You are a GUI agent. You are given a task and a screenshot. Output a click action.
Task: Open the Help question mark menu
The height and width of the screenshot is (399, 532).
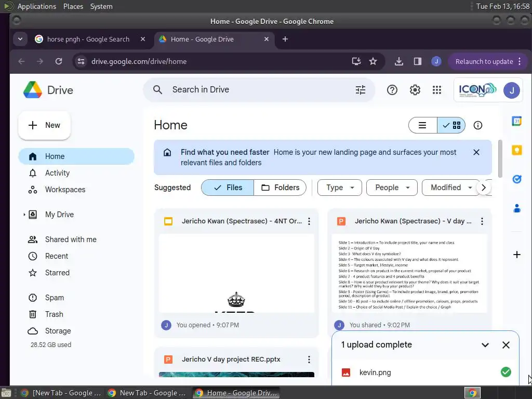tap(392, 90)
